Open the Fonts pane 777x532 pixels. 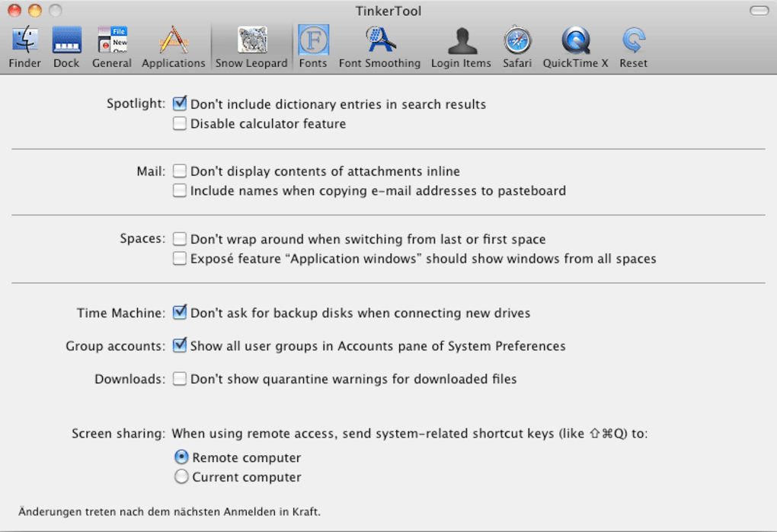(313, 47)
